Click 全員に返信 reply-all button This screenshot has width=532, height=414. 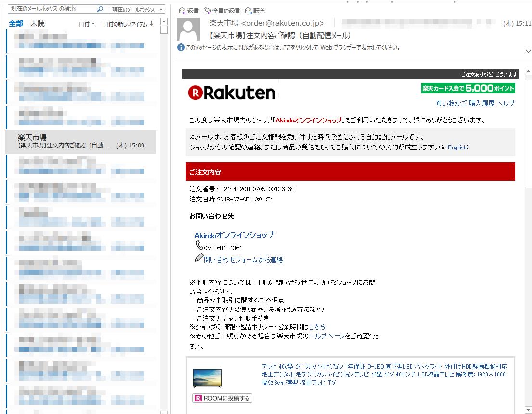[x=221, y=11]
